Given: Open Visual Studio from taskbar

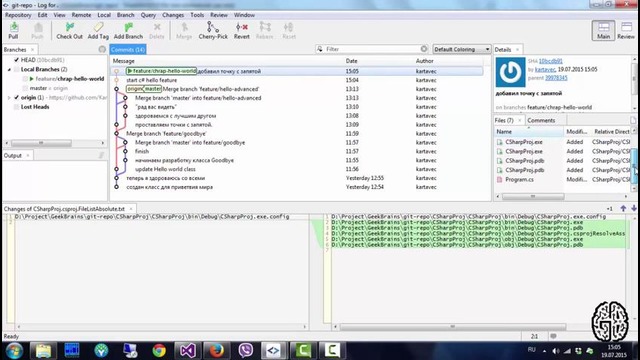Looking at the screenshot, I should click(x=187, y=350).
